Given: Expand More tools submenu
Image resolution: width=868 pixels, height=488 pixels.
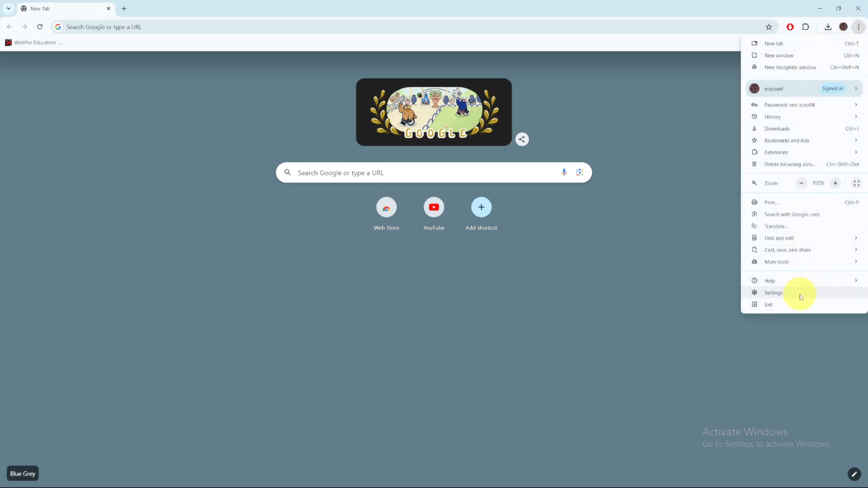Looking at the screenshot, I should pos(805,262).
